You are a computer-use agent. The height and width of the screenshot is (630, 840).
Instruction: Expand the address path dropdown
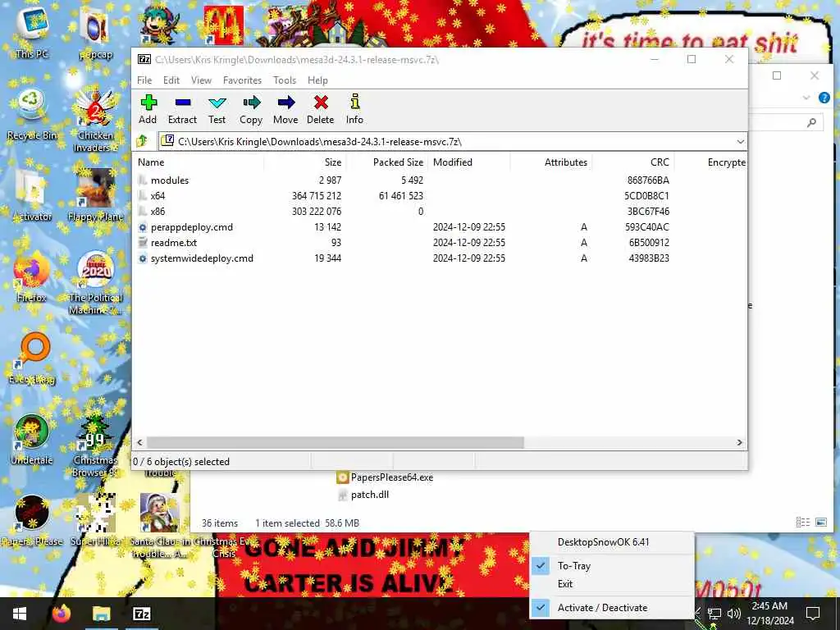coord(740,141)
